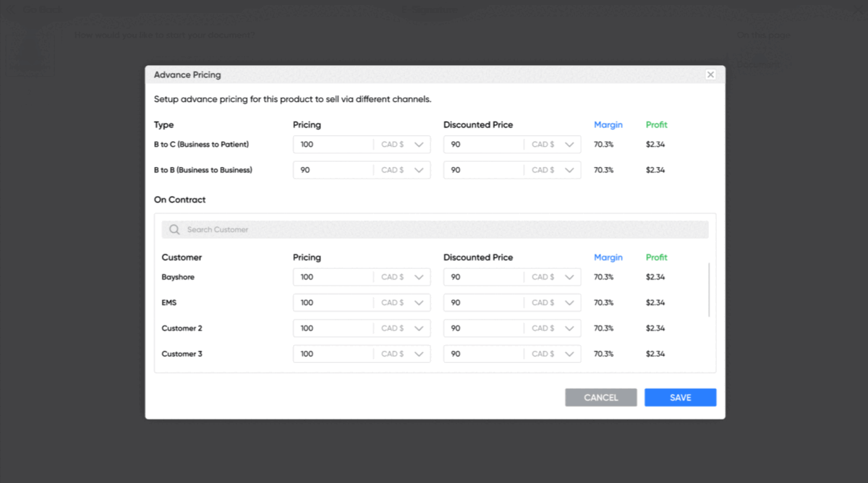Cancel the advance pricing changes

600,397
